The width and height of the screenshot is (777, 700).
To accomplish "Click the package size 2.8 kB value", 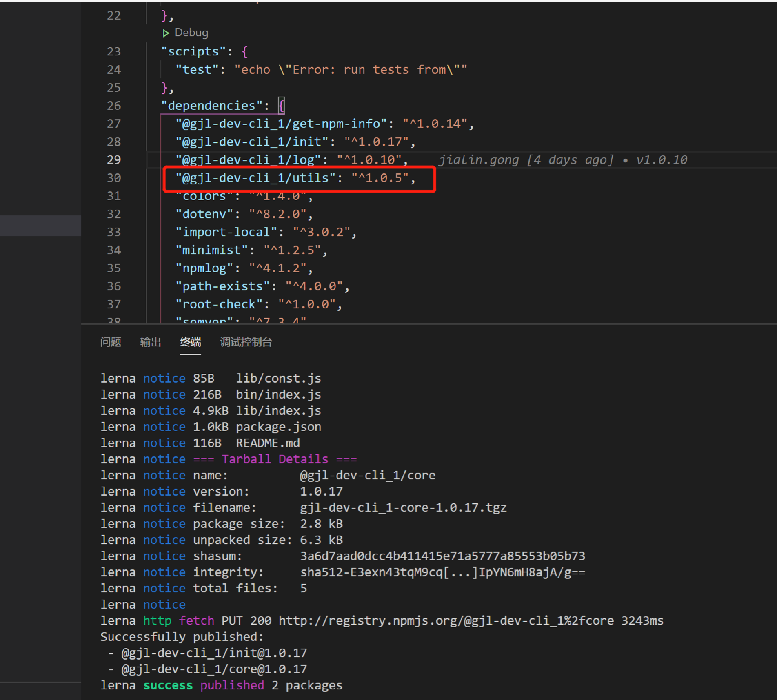I will point(322,524).
